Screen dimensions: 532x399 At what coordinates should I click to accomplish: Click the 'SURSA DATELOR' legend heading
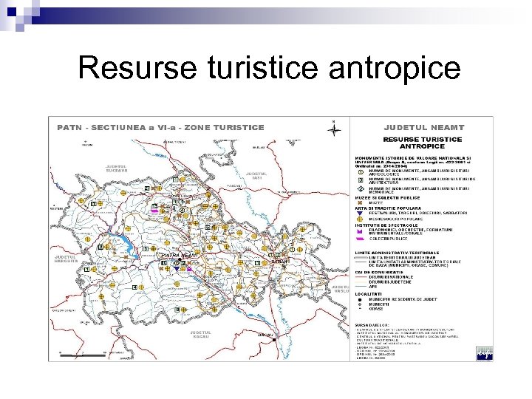click(372, 325)
